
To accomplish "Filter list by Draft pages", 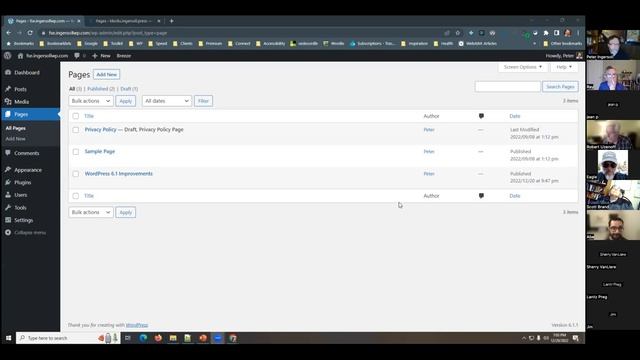I will [x=129, y=89].
